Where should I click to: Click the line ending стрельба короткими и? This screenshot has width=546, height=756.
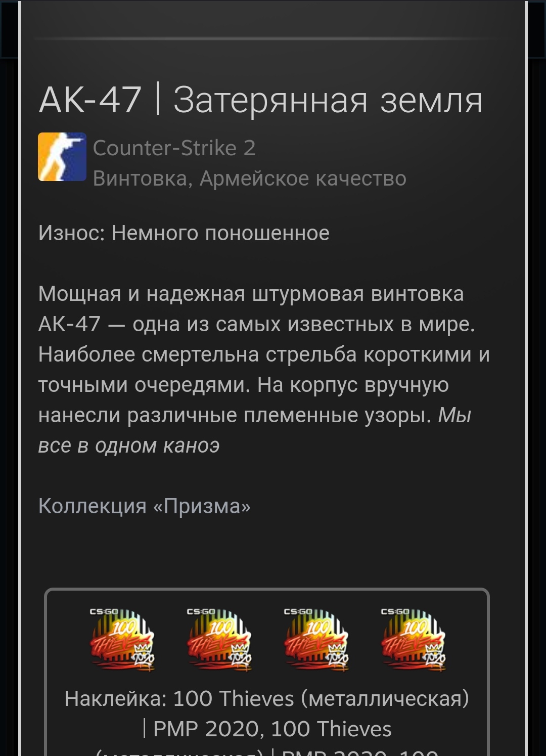(x=264, y=354)
